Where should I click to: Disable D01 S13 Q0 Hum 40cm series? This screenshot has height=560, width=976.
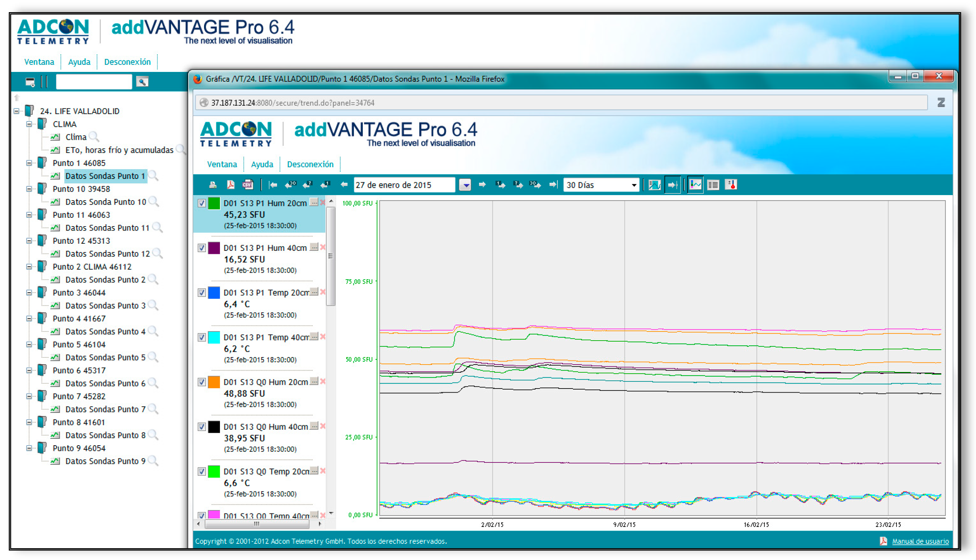tap(202, 427)
